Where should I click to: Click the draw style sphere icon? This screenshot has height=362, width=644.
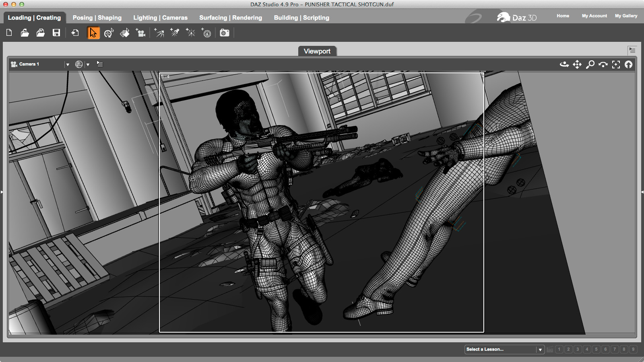tap(79, 64)
